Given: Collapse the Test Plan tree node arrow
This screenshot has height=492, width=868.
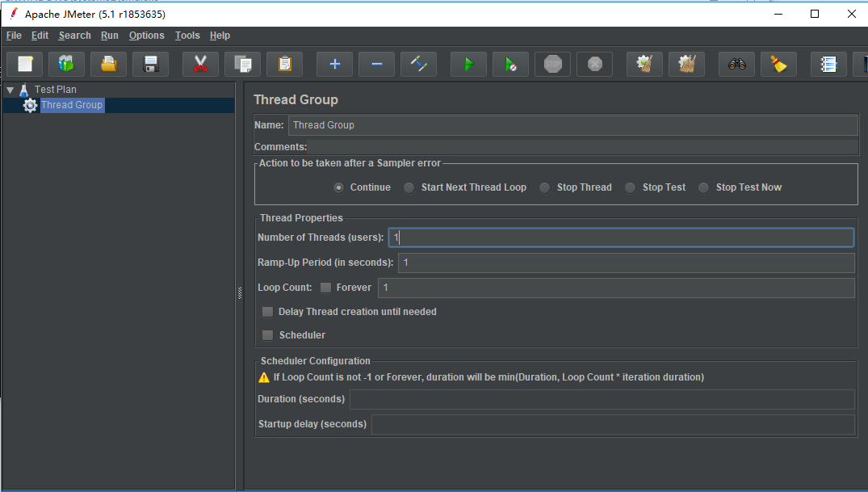Looking at the screenshot, I should [x=10, y=90].
